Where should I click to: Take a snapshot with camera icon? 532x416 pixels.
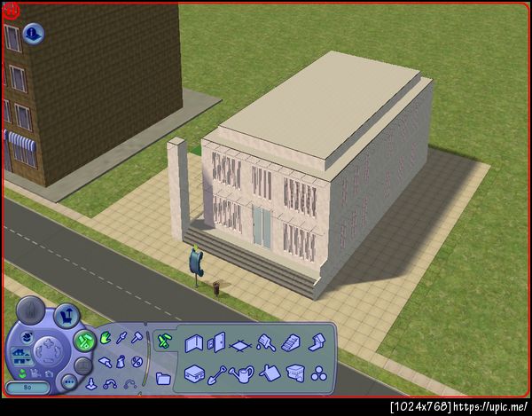pyautogui.click(x=49, y=374)
